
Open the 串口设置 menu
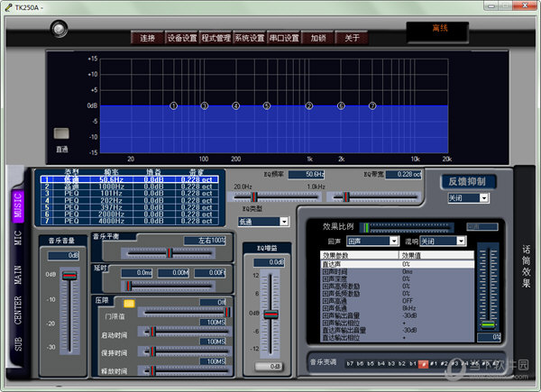tap(284, 38)
